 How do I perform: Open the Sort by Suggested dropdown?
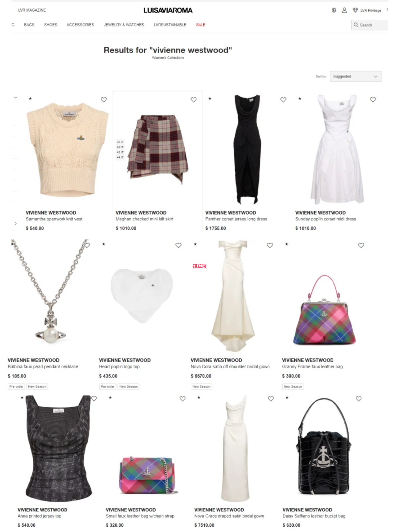[356, 76]
